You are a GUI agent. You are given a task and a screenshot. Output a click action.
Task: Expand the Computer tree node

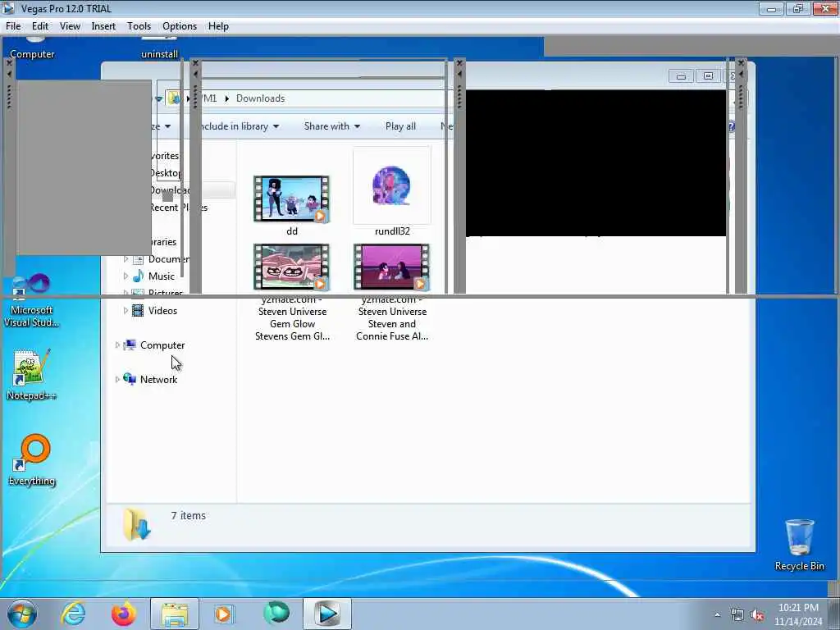117,345
